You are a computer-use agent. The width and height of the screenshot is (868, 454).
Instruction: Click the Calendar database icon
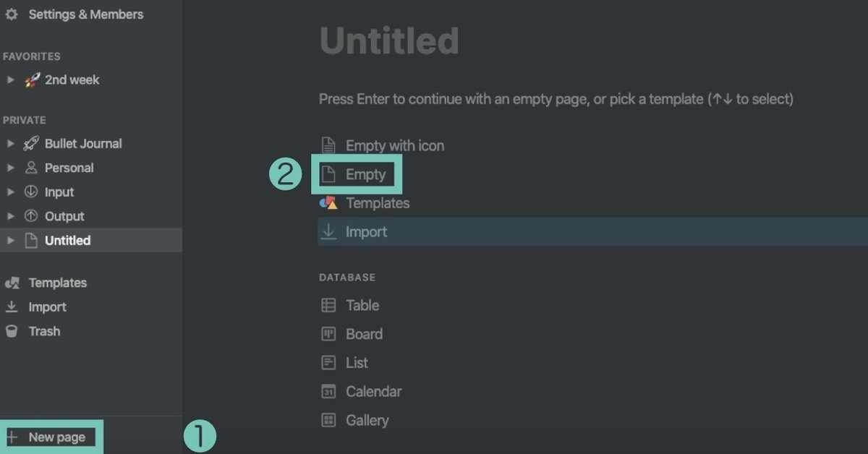point(328,392)
